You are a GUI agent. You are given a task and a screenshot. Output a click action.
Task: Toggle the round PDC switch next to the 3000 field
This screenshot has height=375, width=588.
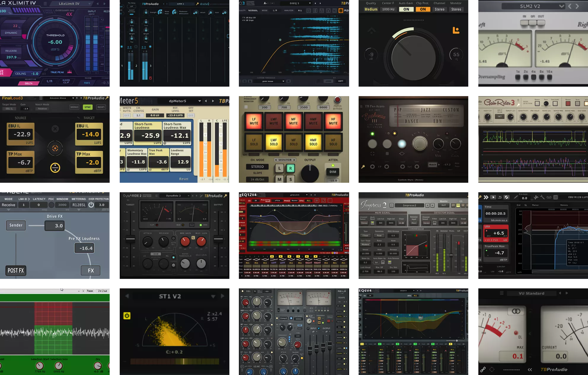click(51, 205)
